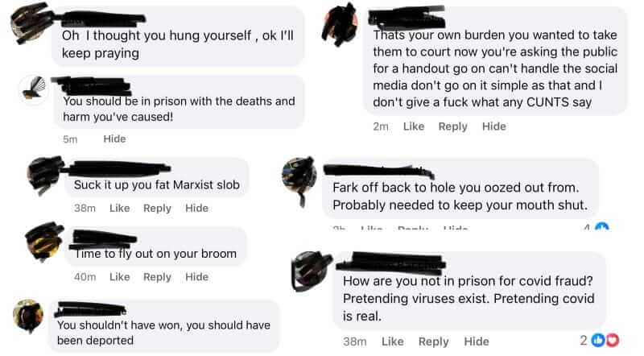Hide the comment mentioning court and handout

493,126
